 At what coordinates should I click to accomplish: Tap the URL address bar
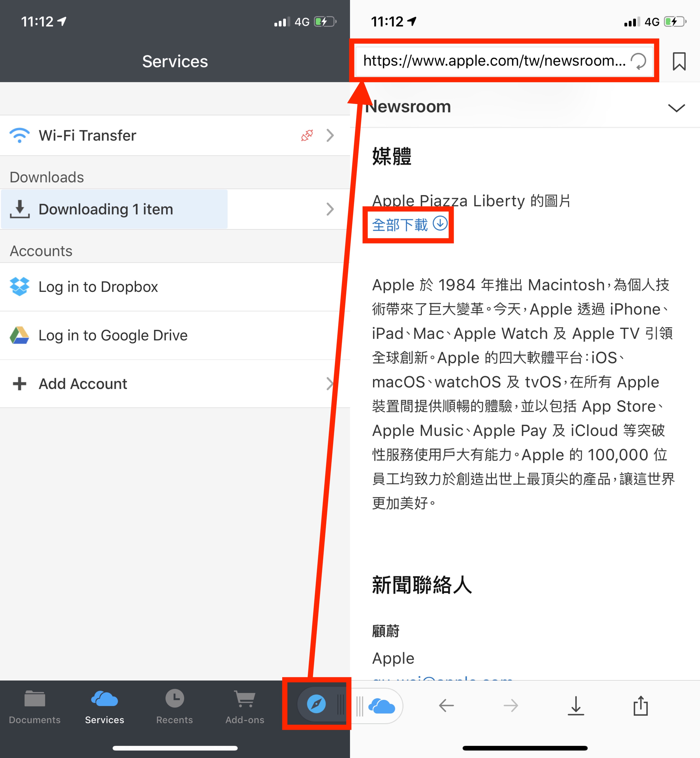504,61
